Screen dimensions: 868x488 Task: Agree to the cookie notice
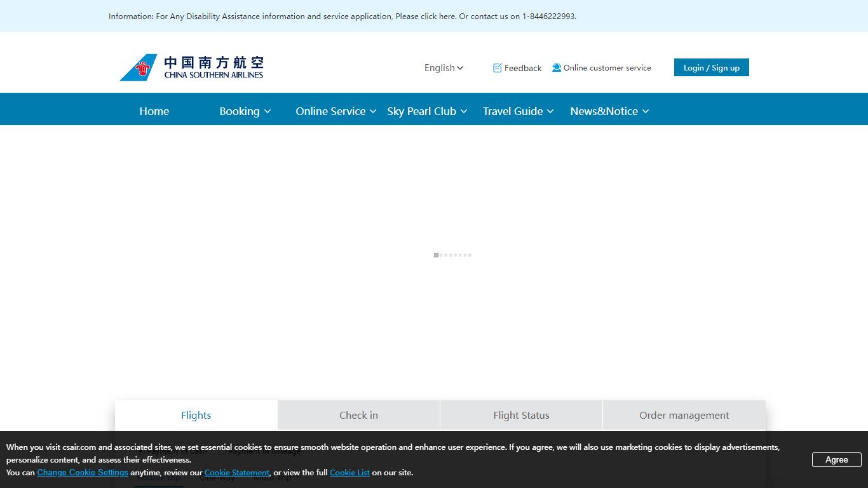click(836, 460)
